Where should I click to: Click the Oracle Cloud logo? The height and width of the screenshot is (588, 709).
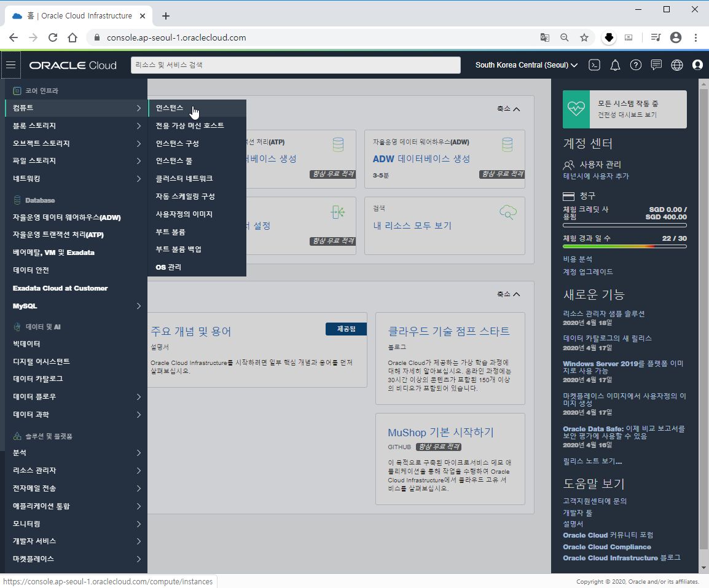tap(72, 65)
